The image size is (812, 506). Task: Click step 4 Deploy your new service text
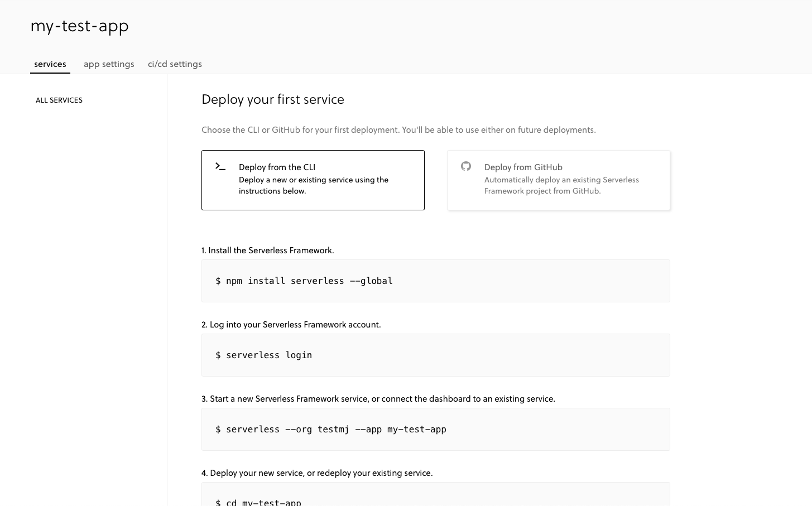click(x=317, y=473)
